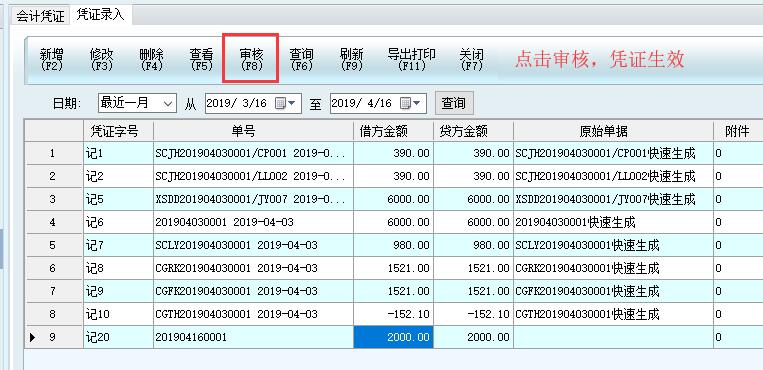The width and height of the screenshot is (763, 370).
Task: Click 删除 (F4) in the toolbar
Action: tap(151, 59)
